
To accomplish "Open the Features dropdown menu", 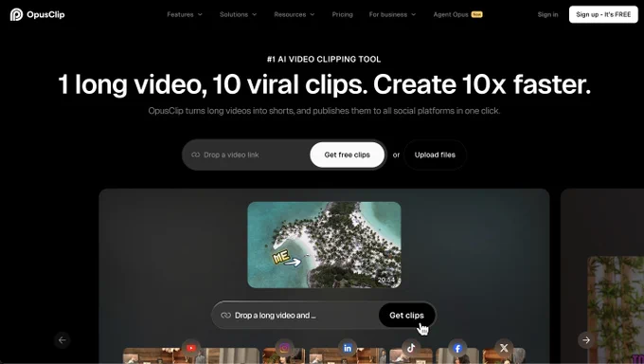I will [185, 14].
